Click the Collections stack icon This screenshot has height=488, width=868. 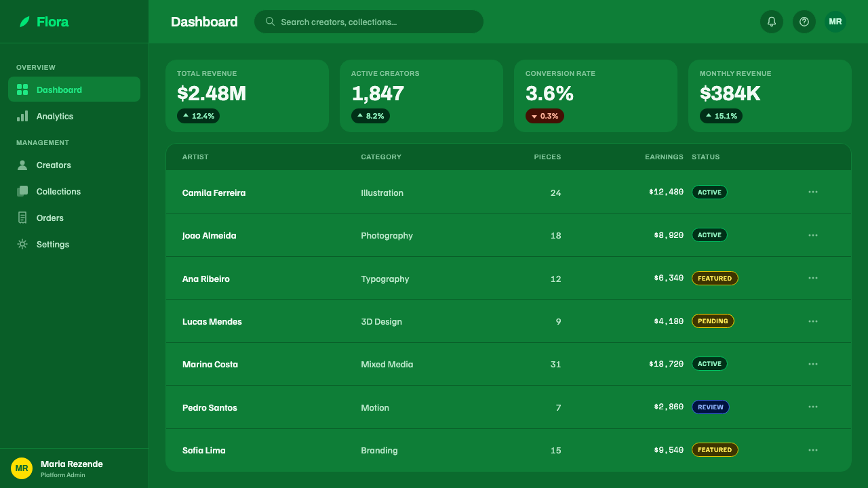point(22,191)
